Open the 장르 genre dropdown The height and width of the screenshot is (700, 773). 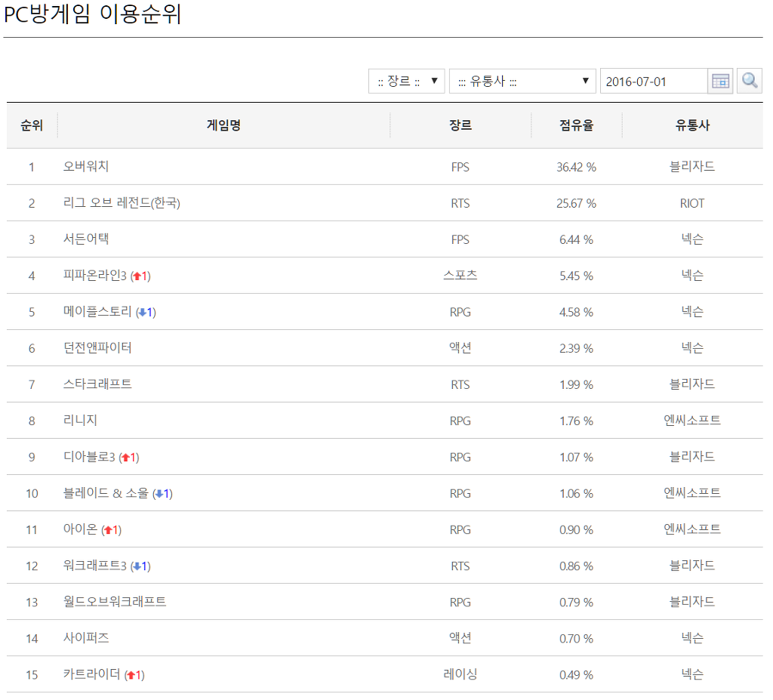(408, 82)
